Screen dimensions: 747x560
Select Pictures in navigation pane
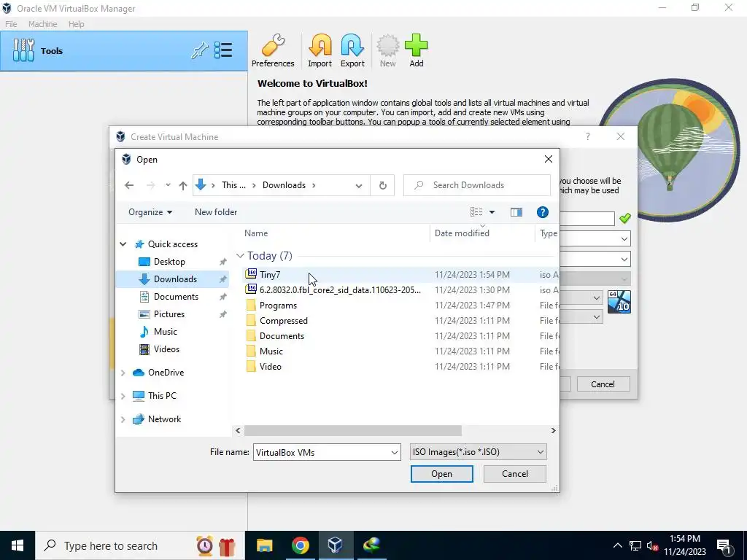(x=169, y=314)
